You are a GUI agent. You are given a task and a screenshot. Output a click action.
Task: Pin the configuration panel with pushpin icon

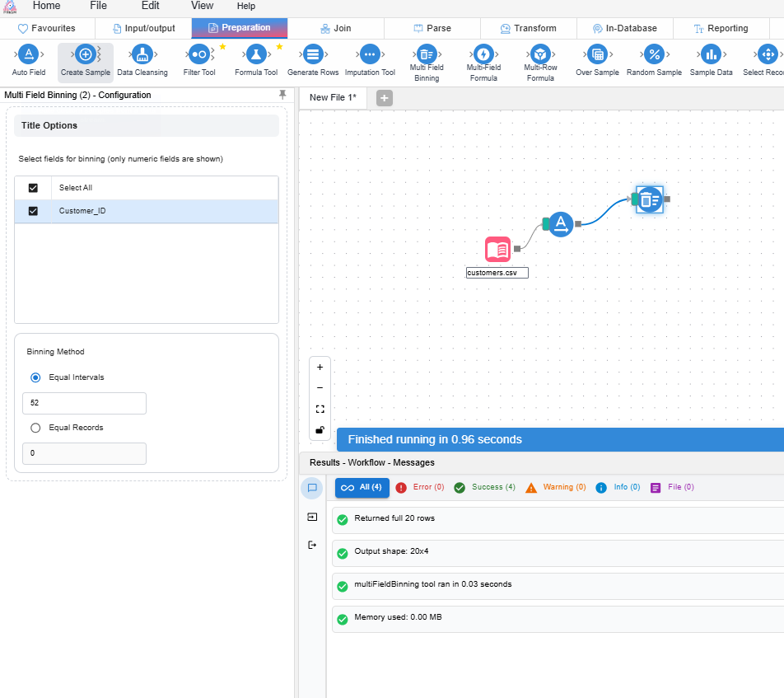[282, 95]
